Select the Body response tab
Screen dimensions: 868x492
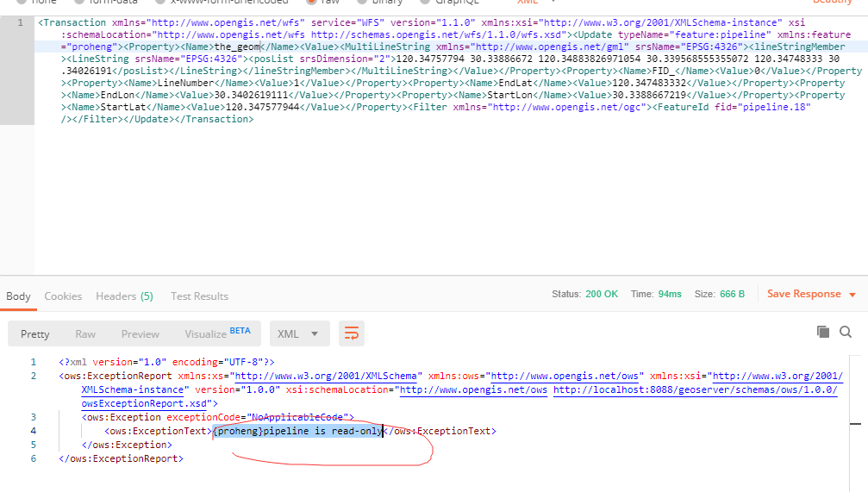pos(18,296)
